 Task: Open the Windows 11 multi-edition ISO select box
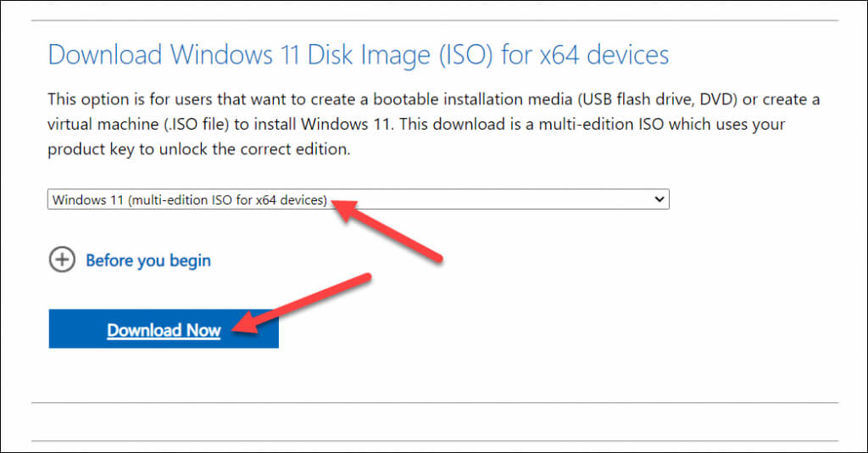358,200
